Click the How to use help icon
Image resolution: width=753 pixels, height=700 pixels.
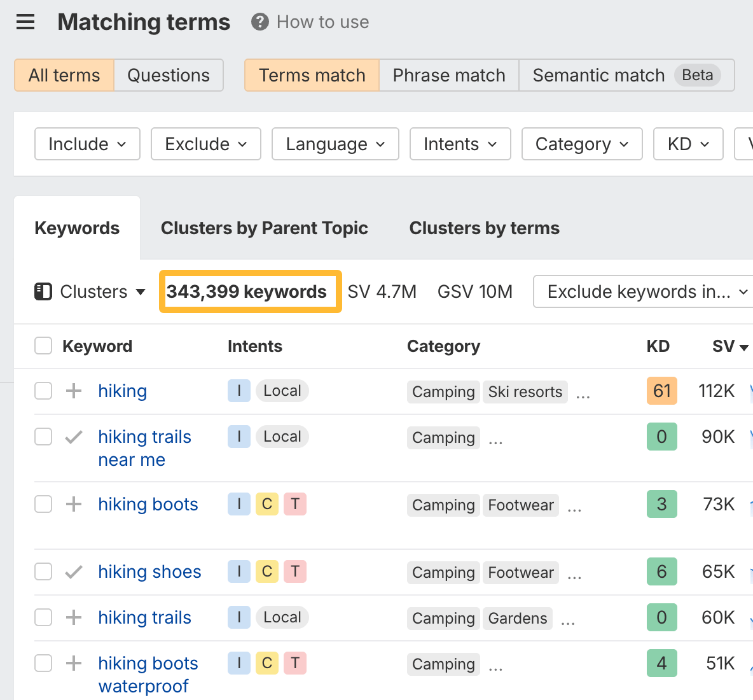[x=260, y=22]
